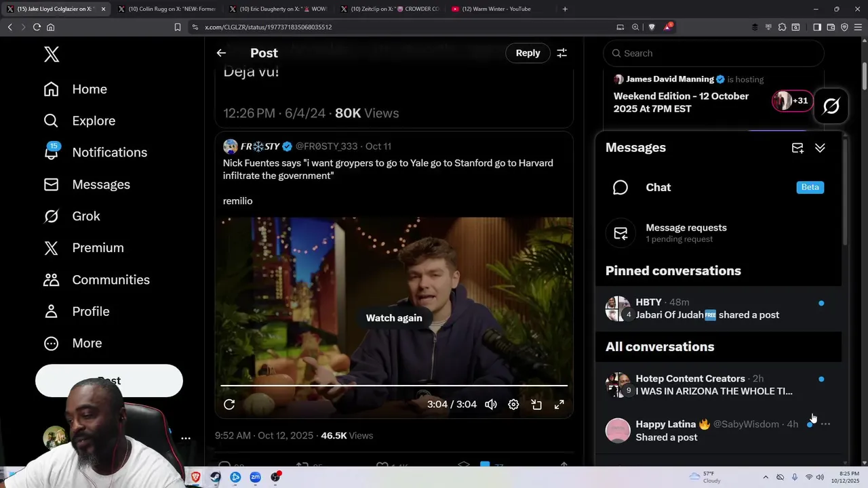Open Message requests

(718, 233)
